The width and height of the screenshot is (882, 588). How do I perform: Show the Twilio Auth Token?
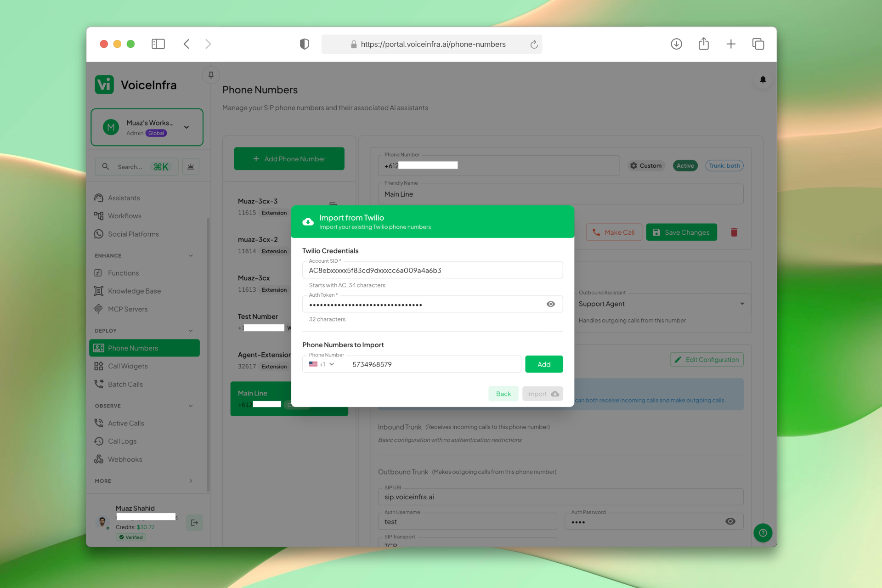551,304
